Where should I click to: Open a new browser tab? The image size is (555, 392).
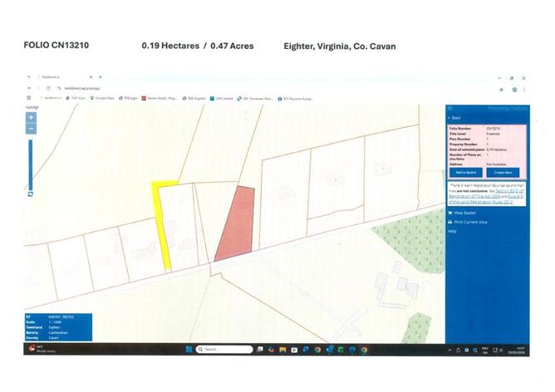pos(101,77)
